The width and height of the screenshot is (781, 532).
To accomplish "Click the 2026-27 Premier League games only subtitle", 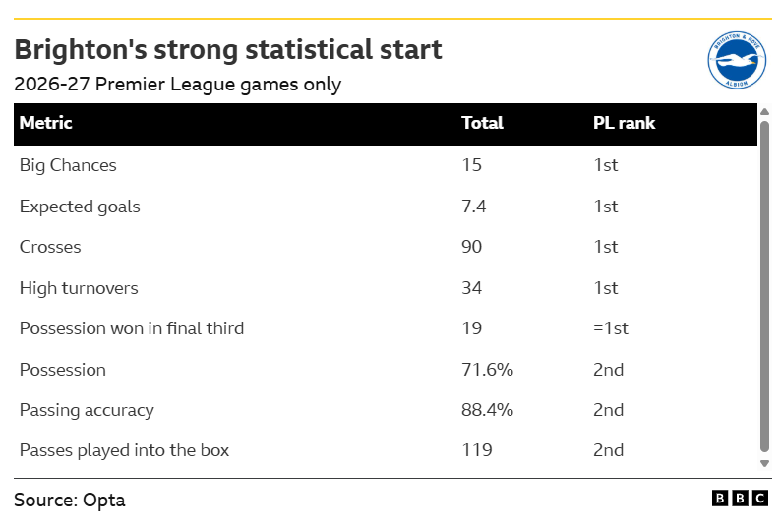I will [x=177, y=85].
